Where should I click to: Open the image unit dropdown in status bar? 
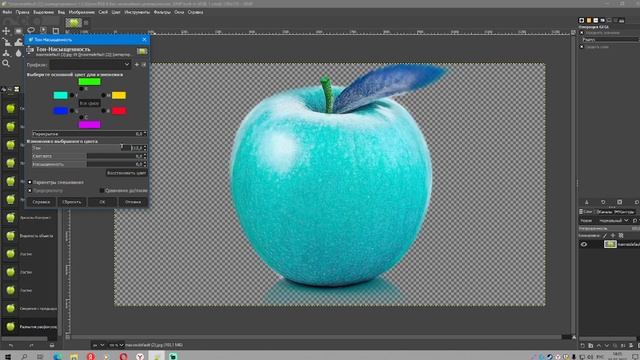[98, 345]
